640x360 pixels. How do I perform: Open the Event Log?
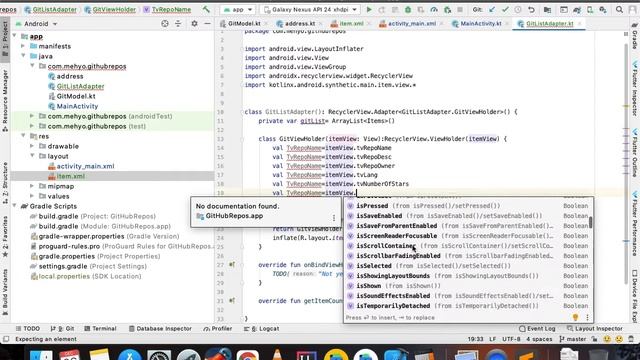(x=537, y=328)
